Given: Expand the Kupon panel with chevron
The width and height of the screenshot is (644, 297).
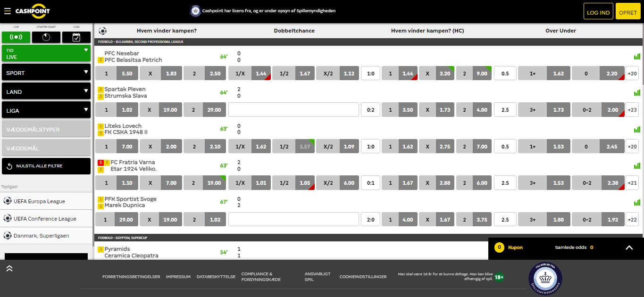Looking at the screenshot, I should pyautogui.click(x=629, y=247).
